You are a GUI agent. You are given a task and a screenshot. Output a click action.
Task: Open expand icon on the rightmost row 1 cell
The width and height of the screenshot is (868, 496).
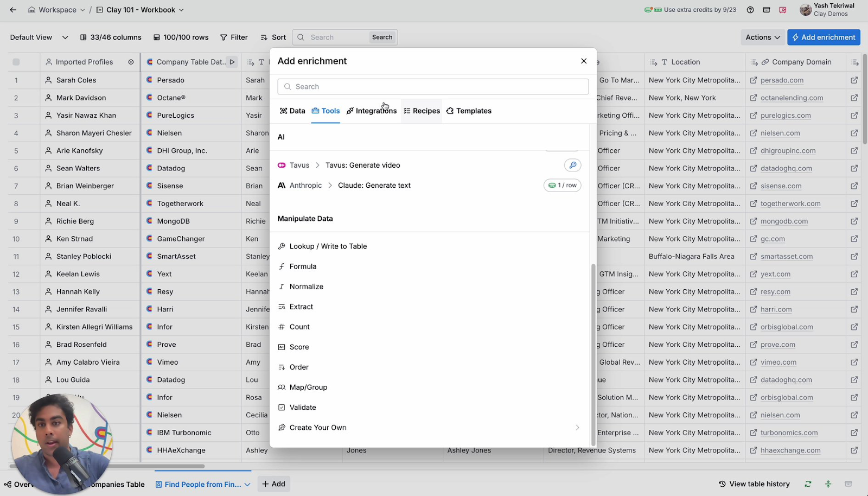[x=854, y=80]
